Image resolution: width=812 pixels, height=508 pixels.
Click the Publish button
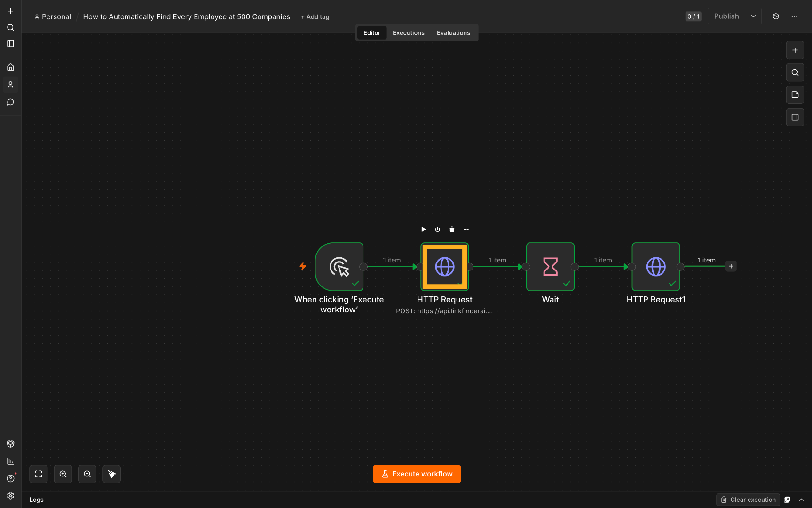click(726, 16)
